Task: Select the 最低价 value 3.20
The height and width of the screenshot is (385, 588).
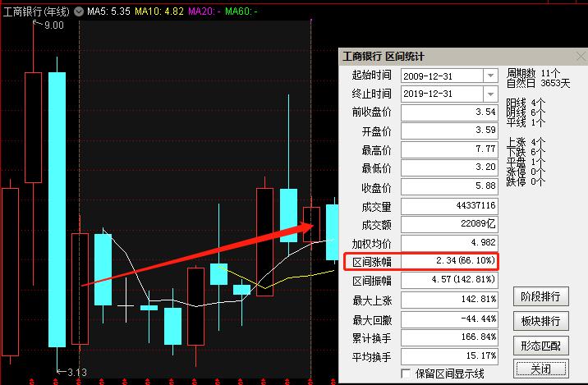Action: [x=449, y=167]
